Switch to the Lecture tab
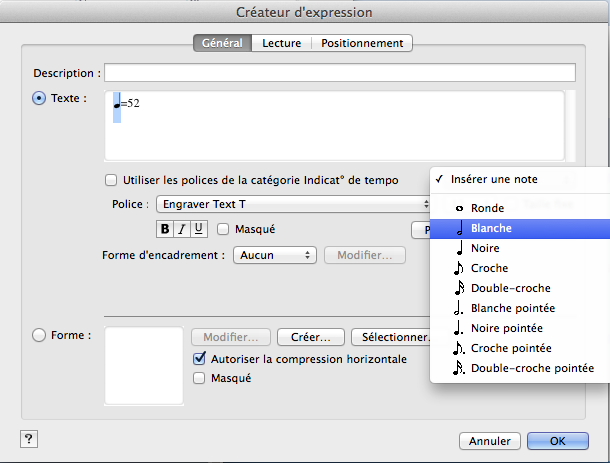 (x=282, y=43)
